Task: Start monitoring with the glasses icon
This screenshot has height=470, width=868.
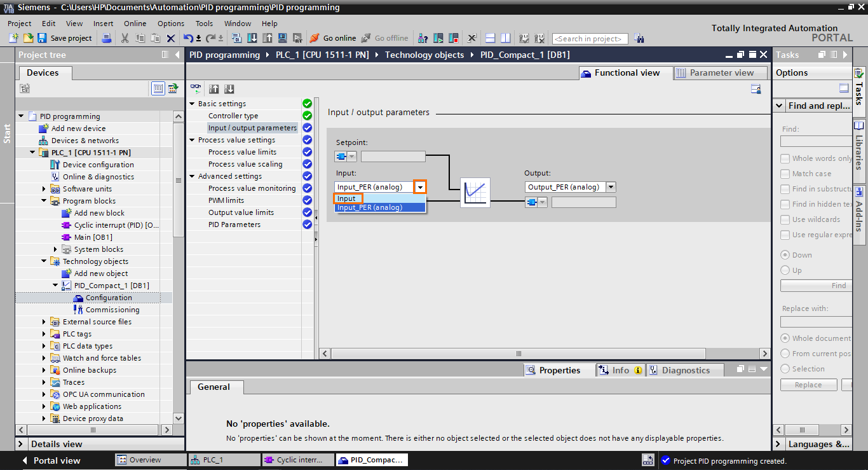Action: 195,88
